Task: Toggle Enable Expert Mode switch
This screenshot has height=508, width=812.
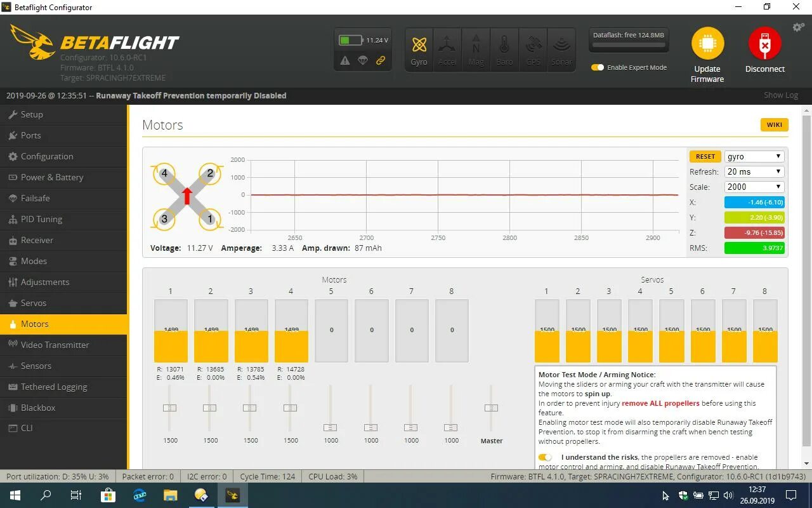Action: [598, 67]
